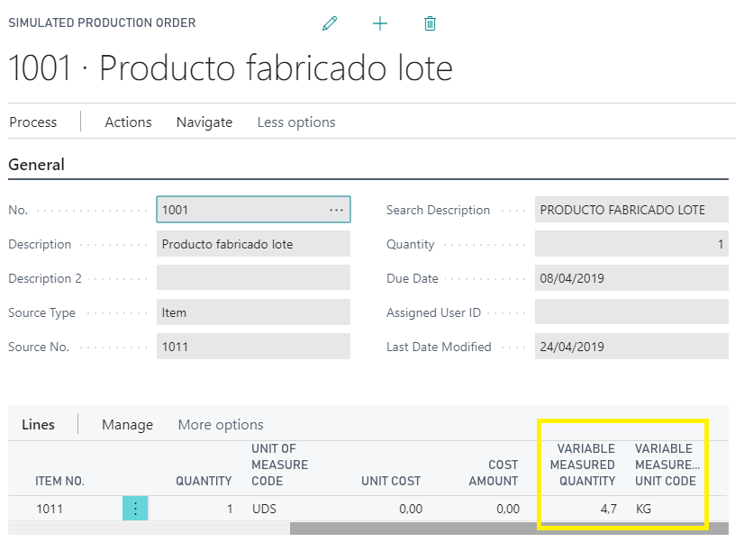Click the empty Assigned User ID field
This screenshot has height=560, width=744.
tap(631, 312)
